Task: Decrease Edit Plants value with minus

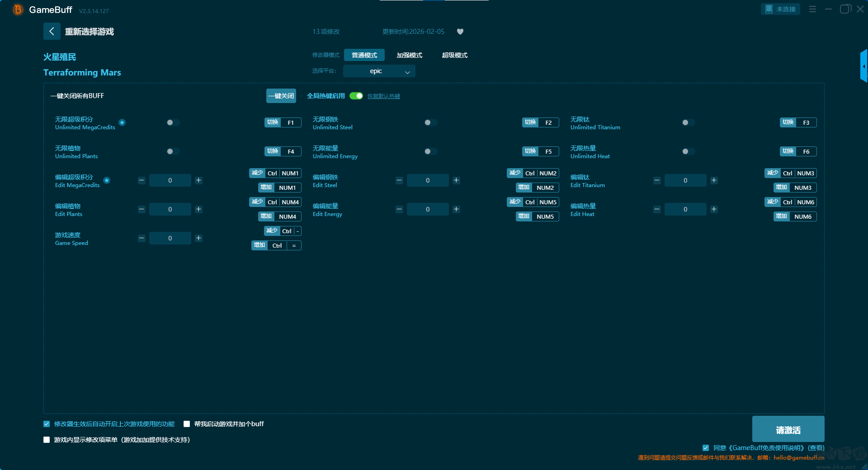Action: coord(142,209)
